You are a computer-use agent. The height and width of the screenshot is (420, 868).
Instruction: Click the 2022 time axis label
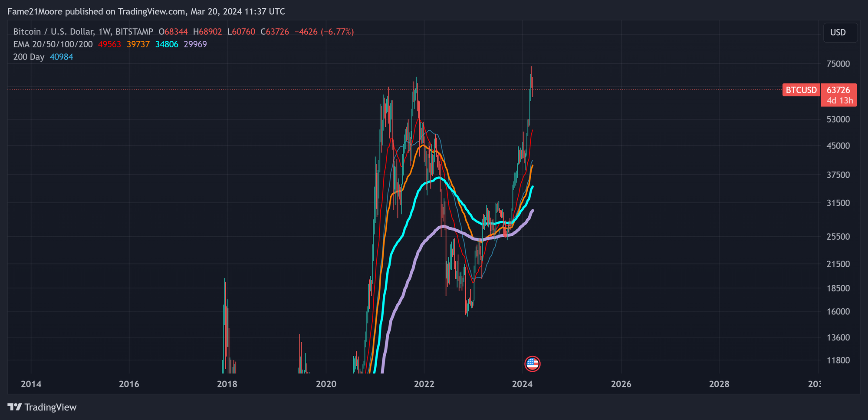[424, 384]
